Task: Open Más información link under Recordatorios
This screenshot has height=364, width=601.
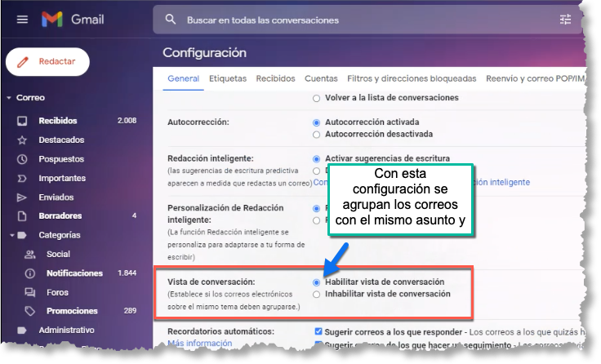Action: tap(200, 343)
